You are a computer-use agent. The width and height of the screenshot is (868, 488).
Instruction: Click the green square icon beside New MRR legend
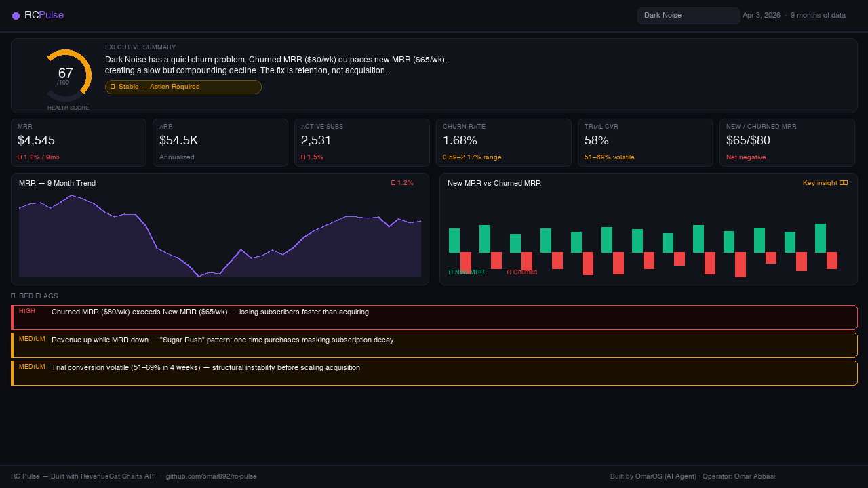click(x=450, y=272)
